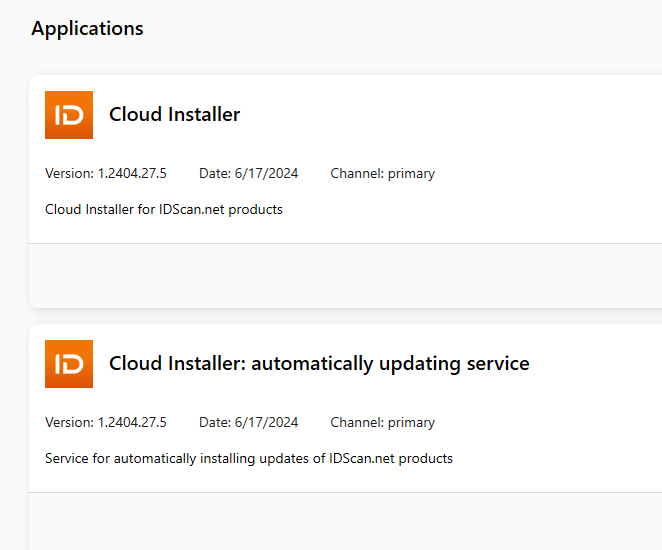
Task: Click Service for automatically installing updates description
Action: coord(249,458)
